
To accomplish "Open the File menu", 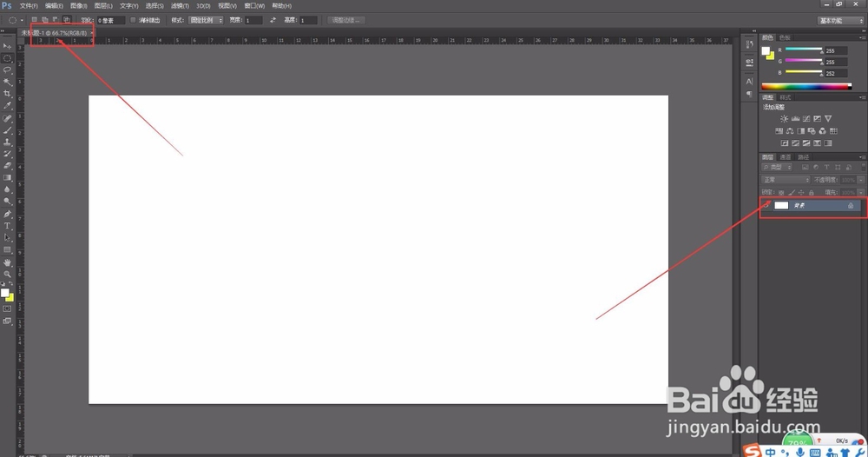I will point(29,5).
